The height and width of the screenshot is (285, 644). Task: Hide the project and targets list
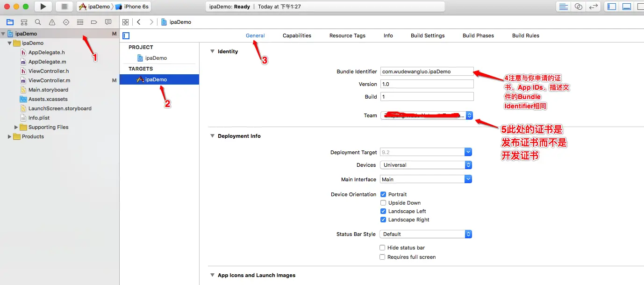click(x=126, y=36)
